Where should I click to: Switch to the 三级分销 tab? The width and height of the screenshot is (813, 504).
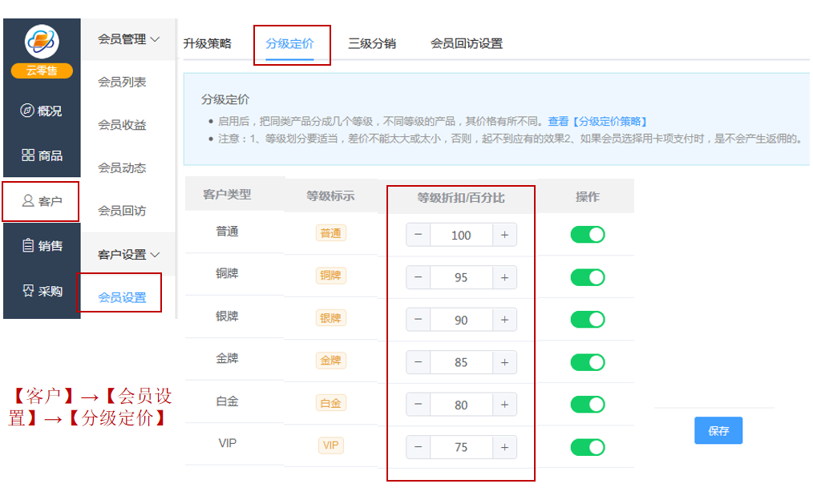tap(372, 43)
